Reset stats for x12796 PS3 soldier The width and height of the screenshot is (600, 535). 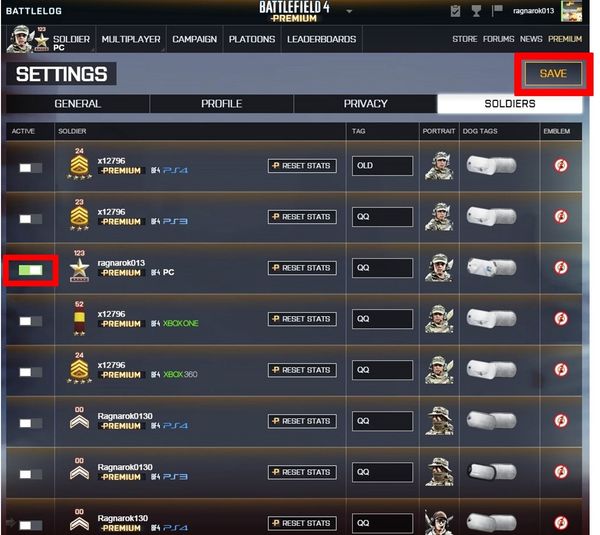[x=302, y=217]
